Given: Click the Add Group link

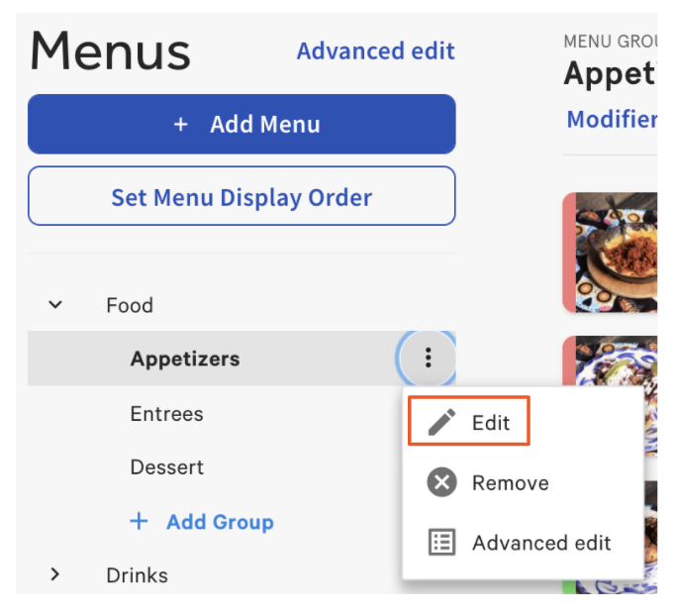Looking at the screenshot, I should tap(219, 522).
